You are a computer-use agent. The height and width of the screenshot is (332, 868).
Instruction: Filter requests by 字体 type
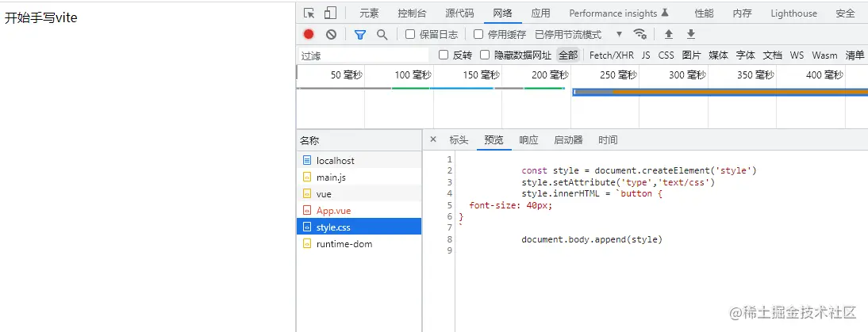pos(746,55)
